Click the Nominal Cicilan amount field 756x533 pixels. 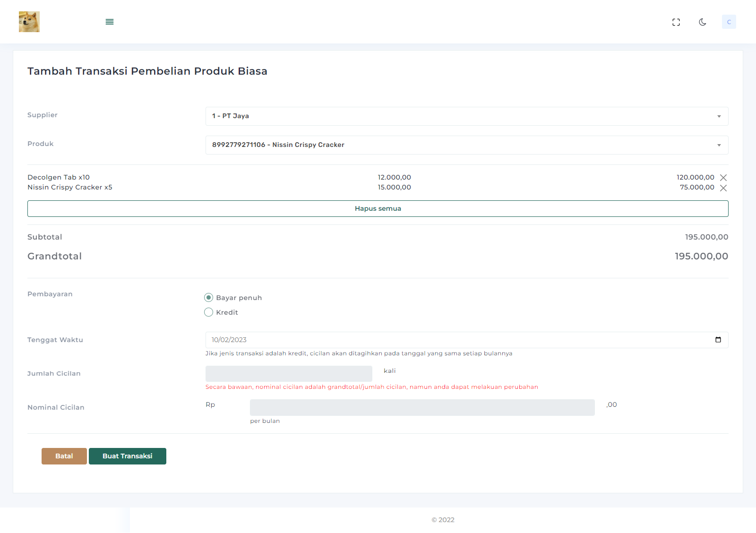pos(422,408)
